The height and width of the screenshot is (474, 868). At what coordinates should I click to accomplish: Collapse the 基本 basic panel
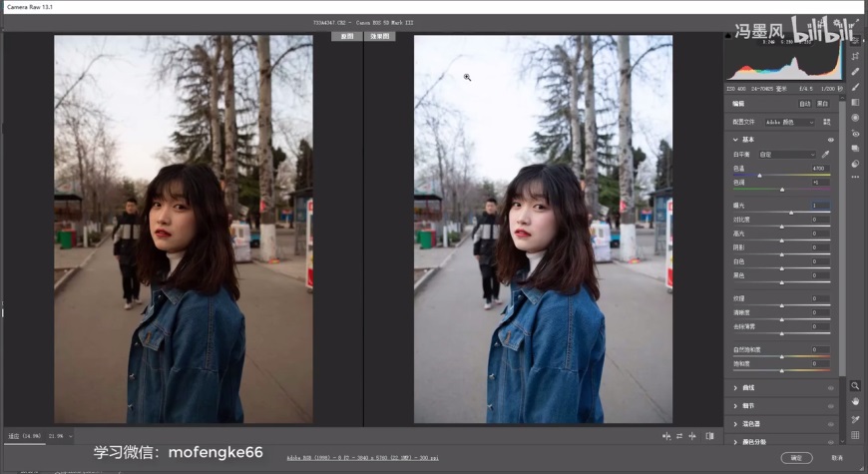coord(735,140)
